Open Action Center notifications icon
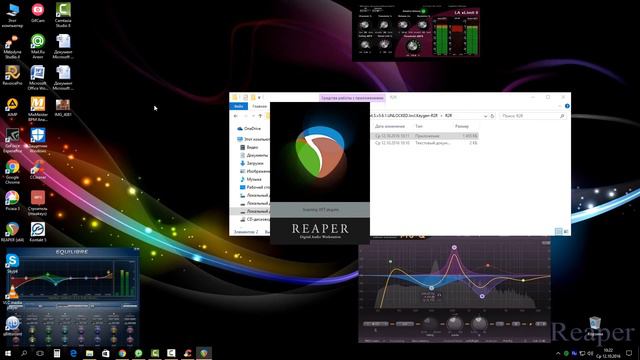This screenshot has width=640, height=360. (x=629, y=353)
